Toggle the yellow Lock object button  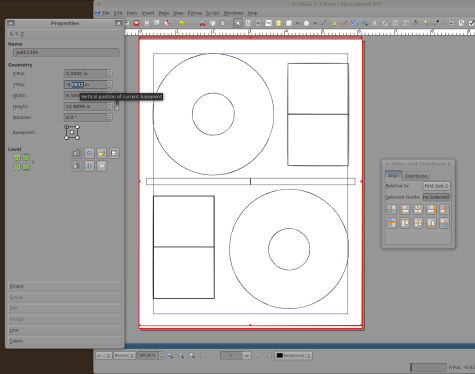click(x=102, y=153)
